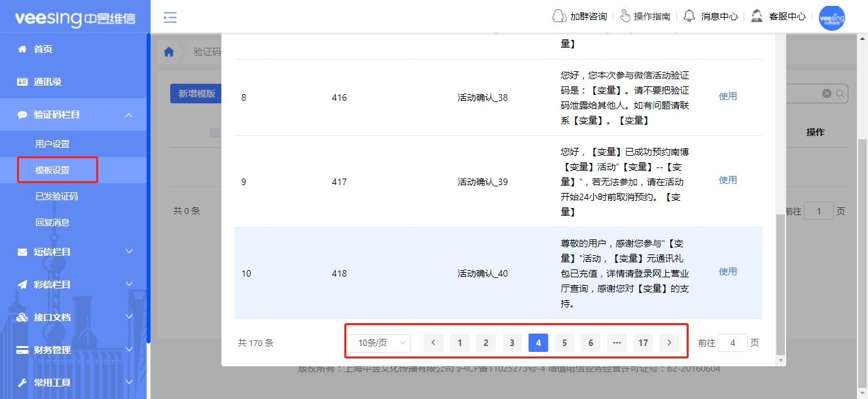Collapse the 验证码栏目 menu chevron
This screenshot has width=868, height=399.
[129, 115]
